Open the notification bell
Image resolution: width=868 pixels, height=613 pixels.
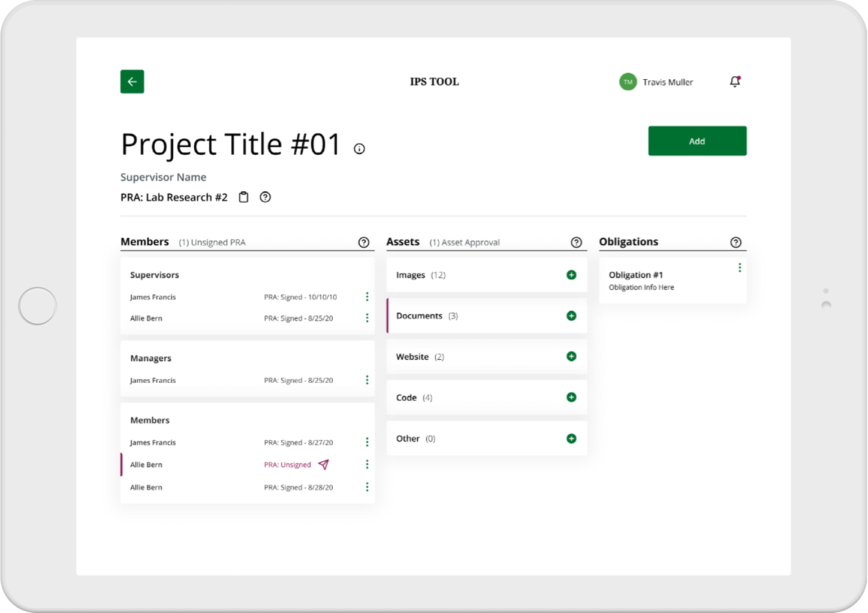pos(735,82)
